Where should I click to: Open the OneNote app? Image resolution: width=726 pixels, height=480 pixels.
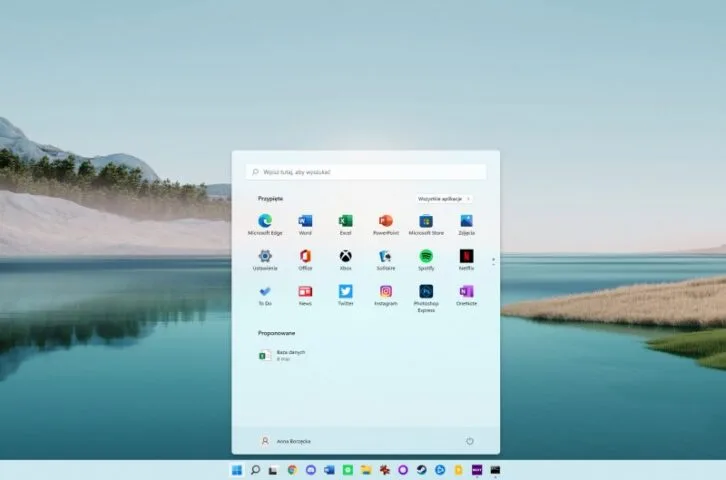[x=466, y=295]
